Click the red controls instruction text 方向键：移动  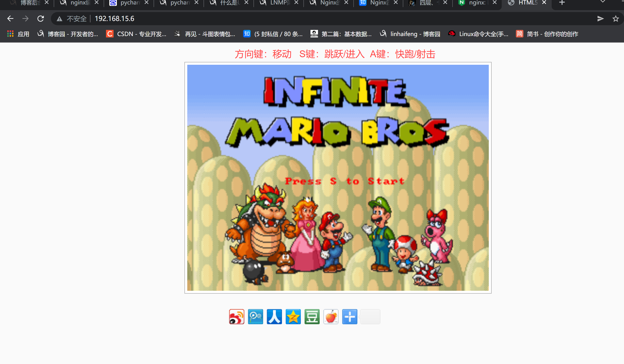263,54
